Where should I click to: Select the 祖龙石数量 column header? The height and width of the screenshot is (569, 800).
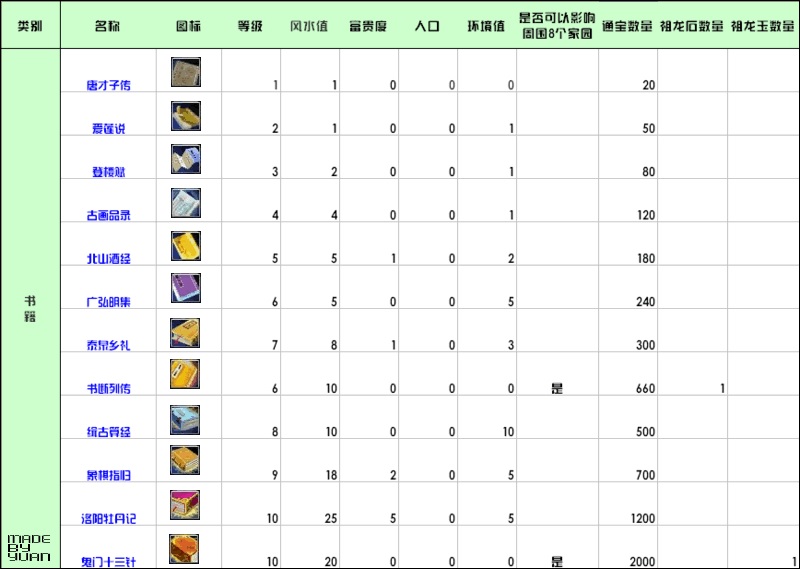tap(691, 26)
